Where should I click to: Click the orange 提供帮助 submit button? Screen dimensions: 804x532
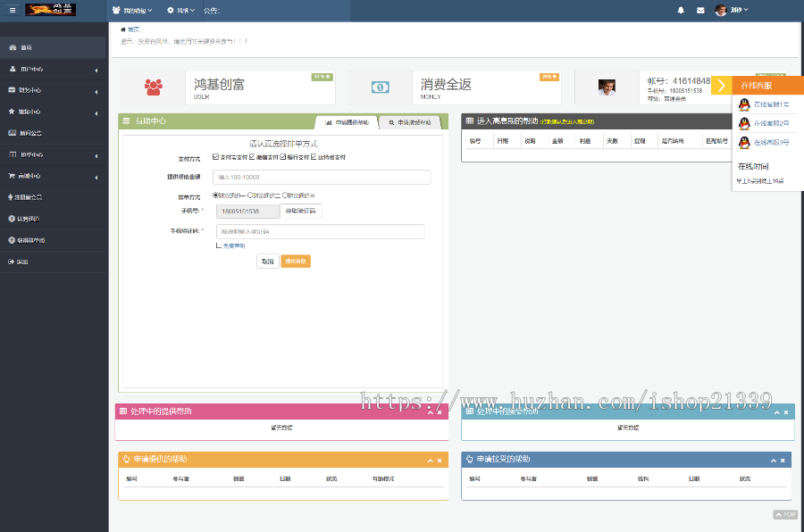pyautogui.click(x=296, y=262)
